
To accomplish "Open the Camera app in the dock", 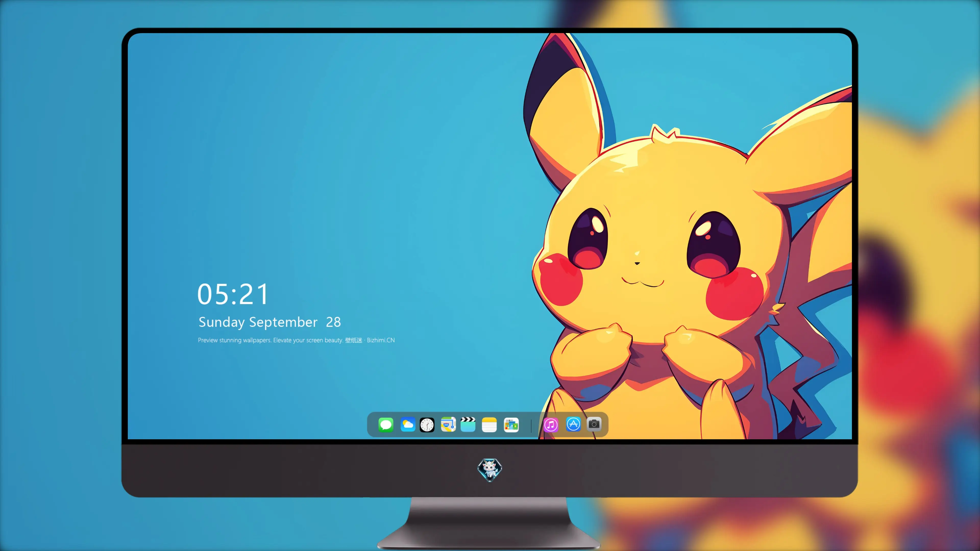I will 594,424.
